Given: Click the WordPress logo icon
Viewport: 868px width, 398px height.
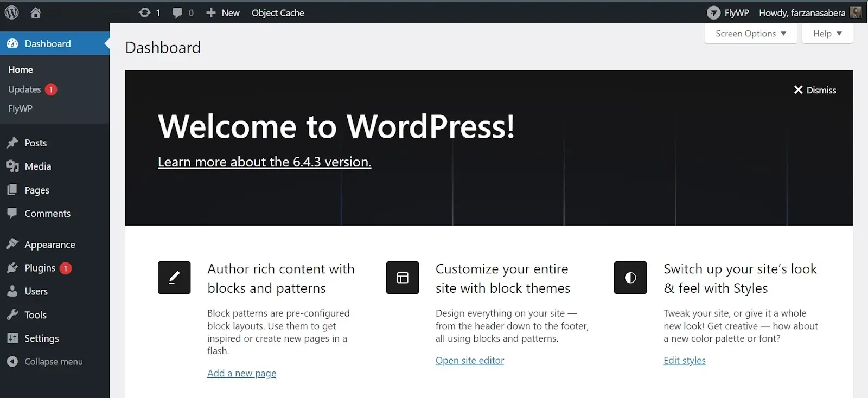Looking at the screenshot, I should pos(12,12).
